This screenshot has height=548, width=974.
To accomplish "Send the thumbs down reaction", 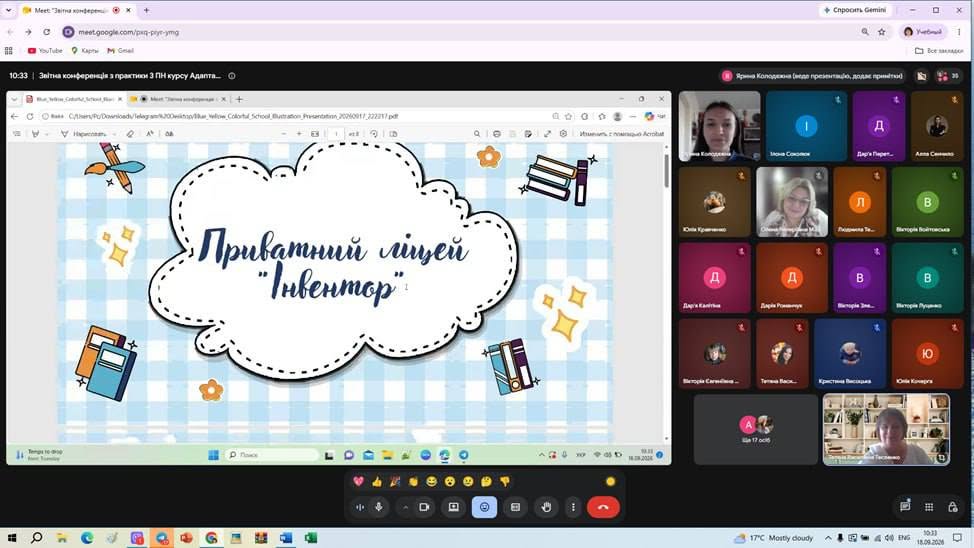I will pyautogui.click(x=504, y=482).
